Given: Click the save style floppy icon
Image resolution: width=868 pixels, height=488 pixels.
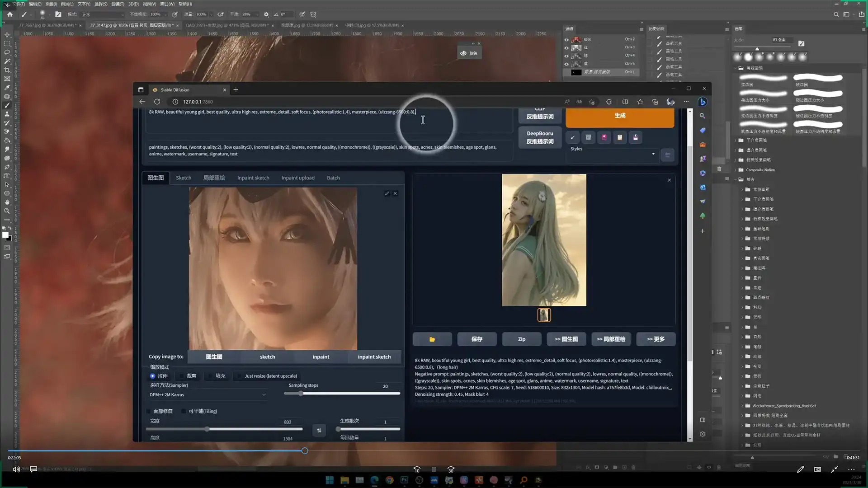Looking at the screenshot, I should point(635,137).
